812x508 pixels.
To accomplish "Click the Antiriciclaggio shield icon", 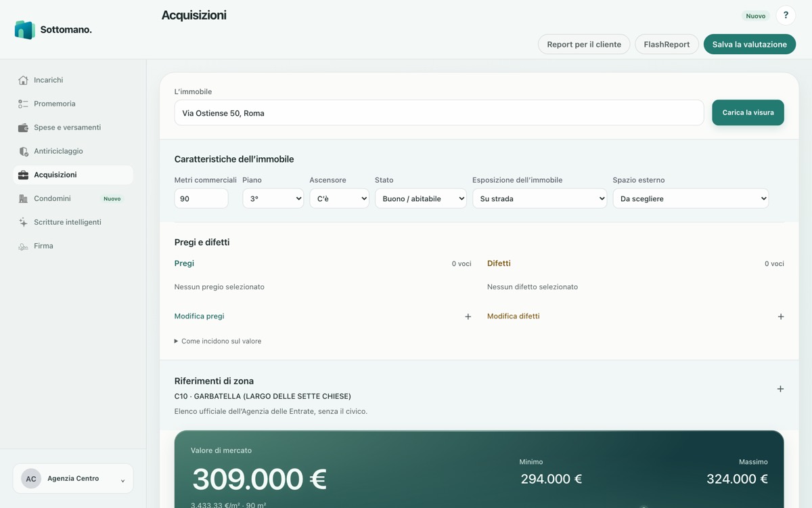I will click(23, 151).
